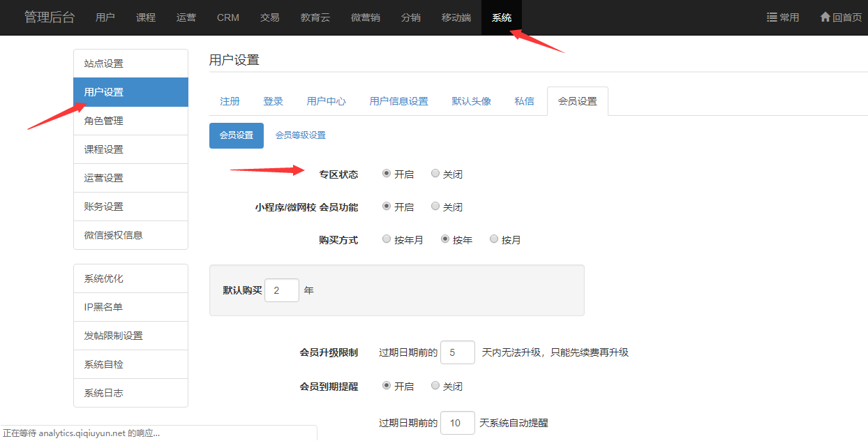Open the 课程 top menu

(x=146, y=17)
